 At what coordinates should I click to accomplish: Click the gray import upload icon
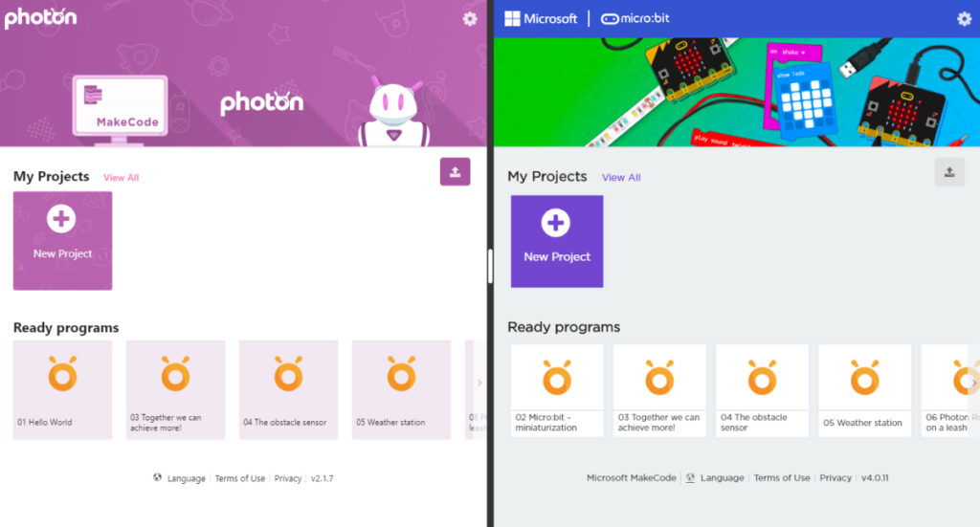949,172
